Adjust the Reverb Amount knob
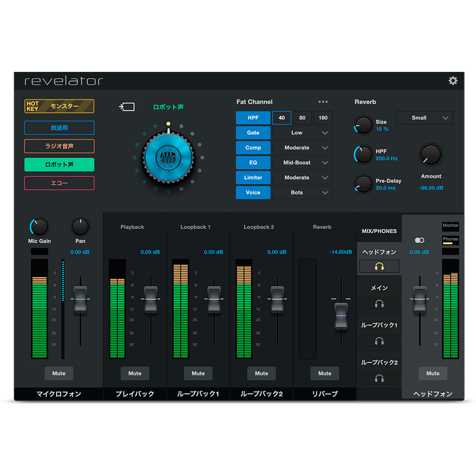This screenshot has width=476, height=476. point(431,155)
